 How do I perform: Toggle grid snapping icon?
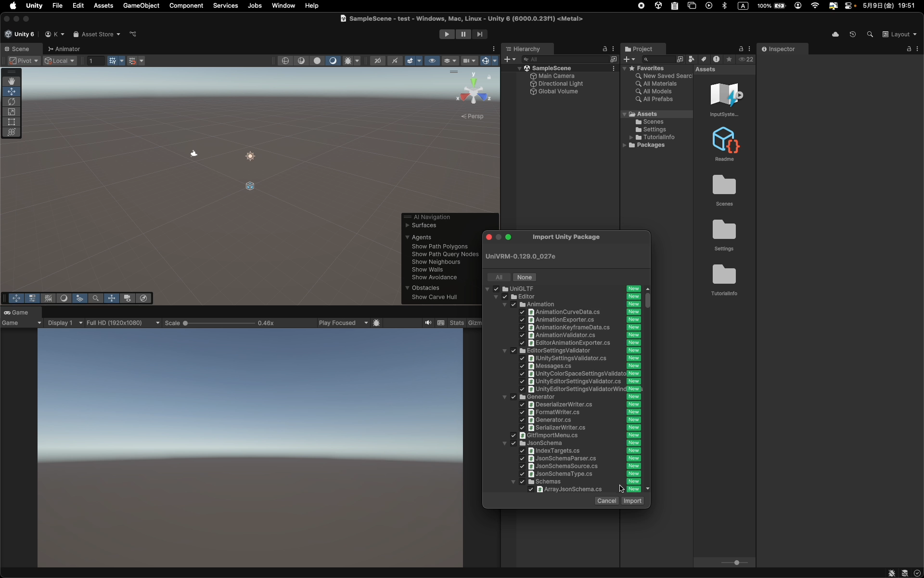click(x=132, y=61)
